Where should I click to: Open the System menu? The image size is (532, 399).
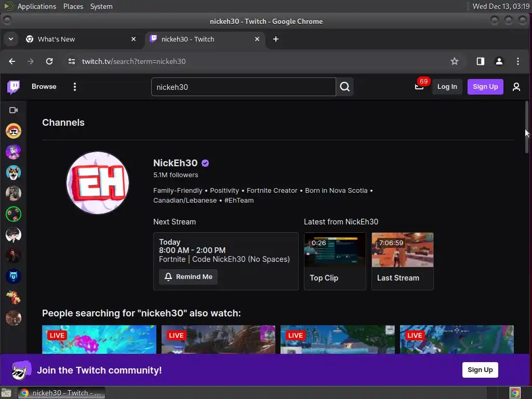tap(101, 6)
